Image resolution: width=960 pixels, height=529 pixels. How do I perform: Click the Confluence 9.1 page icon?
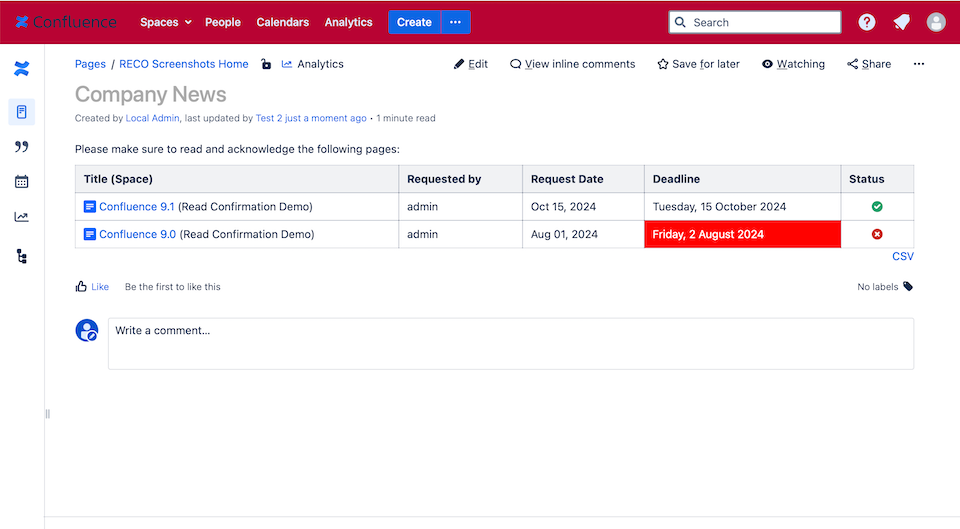(x=89, y=206)
